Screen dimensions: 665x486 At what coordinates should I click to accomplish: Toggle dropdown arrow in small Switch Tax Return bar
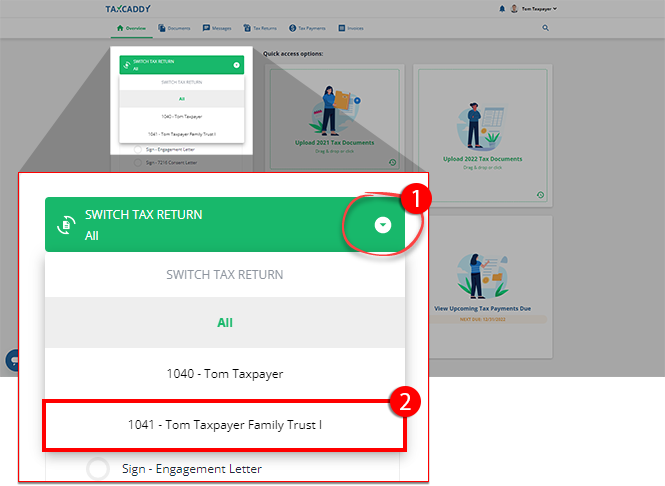[236, 65]
